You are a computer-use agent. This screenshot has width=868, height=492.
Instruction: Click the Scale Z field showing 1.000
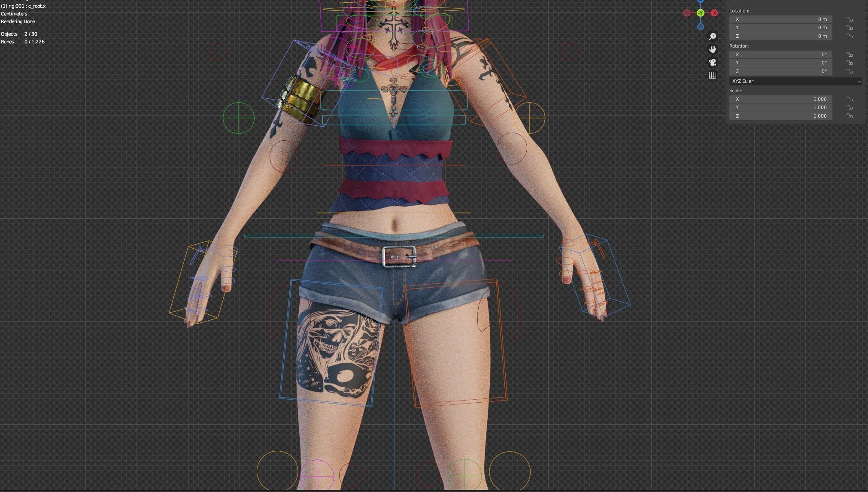[x=781, y=116]
